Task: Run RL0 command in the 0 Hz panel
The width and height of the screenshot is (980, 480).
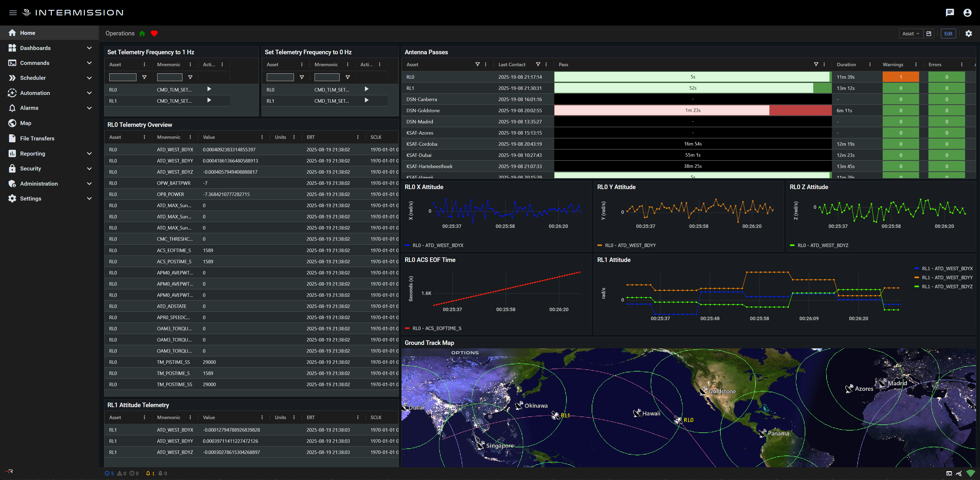Action: [366, 89]
